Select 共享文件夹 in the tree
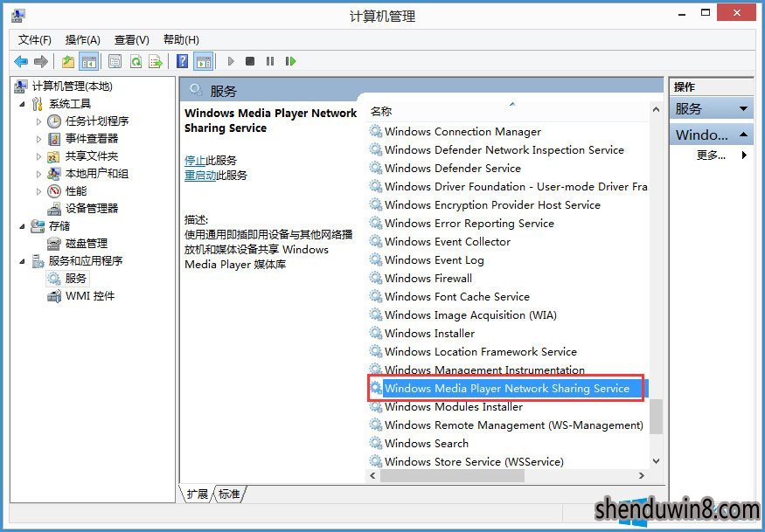The height and width of the screenshot is (532, 765). point(92,156)
